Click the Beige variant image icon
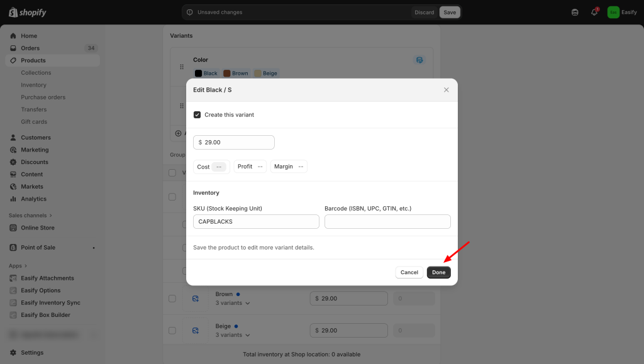This screenshot has height=364, width=644. coord(196,331)
